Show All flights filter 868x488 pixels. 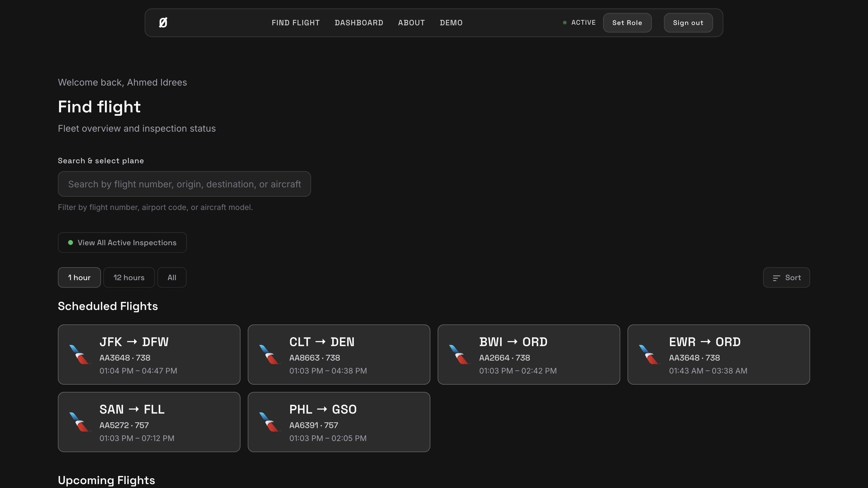coord(172,277)
